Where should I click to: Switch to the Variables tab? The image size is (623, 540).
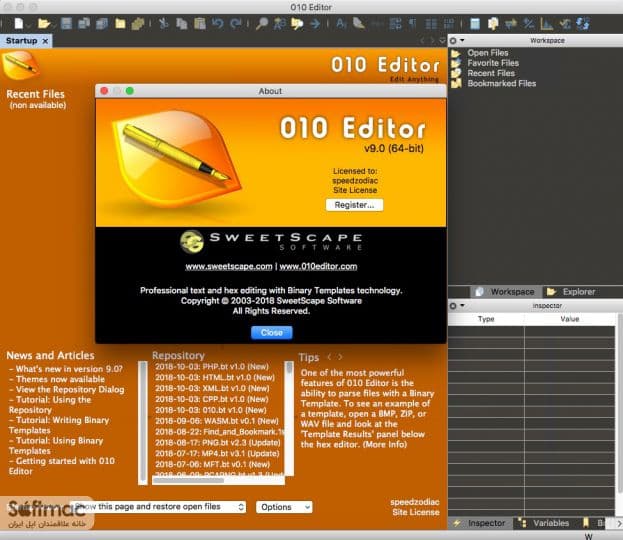544,523
